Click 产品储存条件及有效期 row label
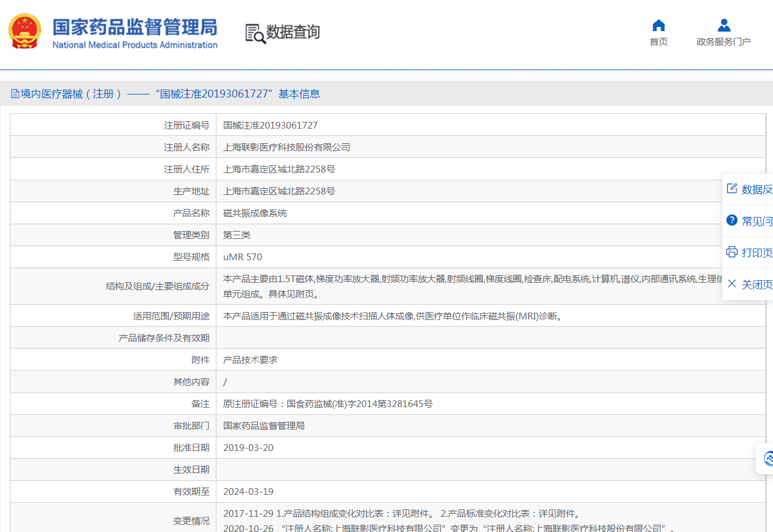 [164, 338]
